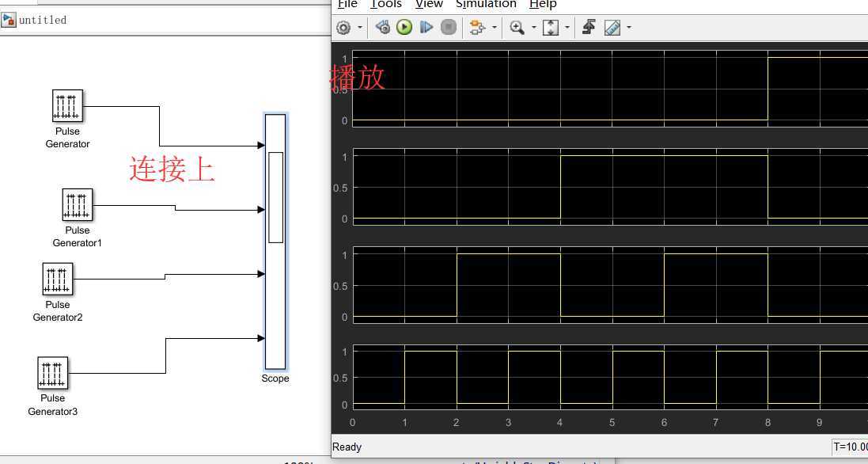Select the Pulse Generator block
Screen dimensions: 868x464
pos(67,106)
